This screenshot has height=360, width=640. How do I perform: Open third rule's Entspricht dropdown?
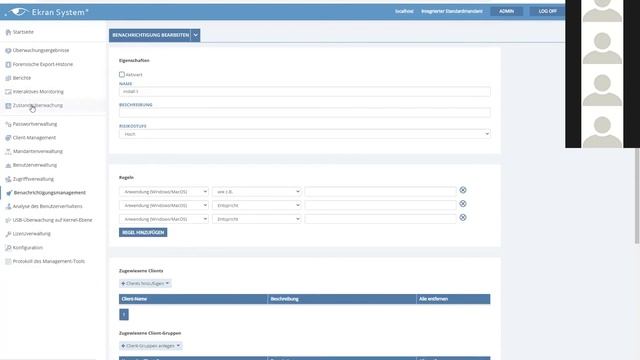point(257,219)
